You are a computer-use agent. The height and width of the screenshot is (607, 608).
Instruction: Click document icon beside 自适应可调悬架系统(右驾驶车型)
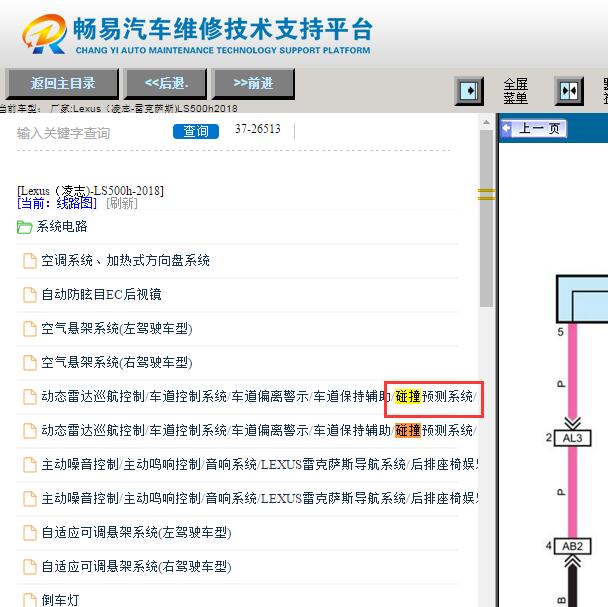pyautogui.click(x=30, y=567)
